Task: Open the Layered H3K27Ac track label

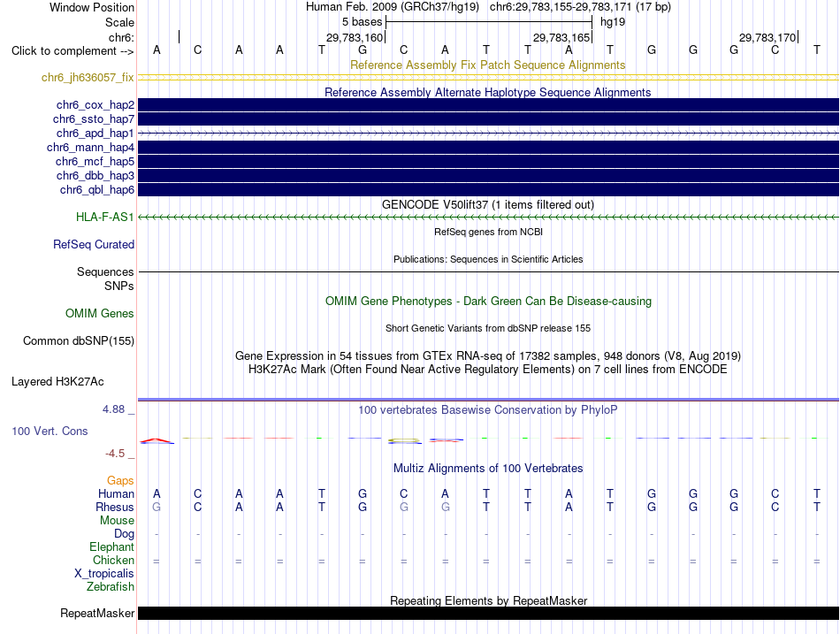Action: pos(57,382)
